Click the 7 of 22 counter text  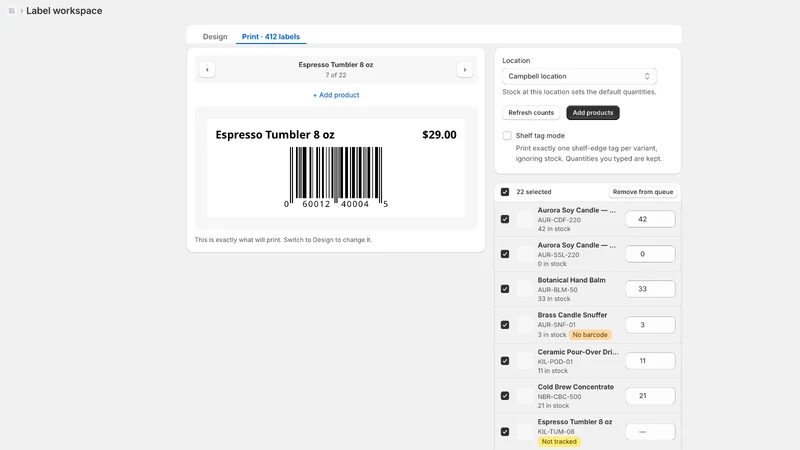[336, 75]
